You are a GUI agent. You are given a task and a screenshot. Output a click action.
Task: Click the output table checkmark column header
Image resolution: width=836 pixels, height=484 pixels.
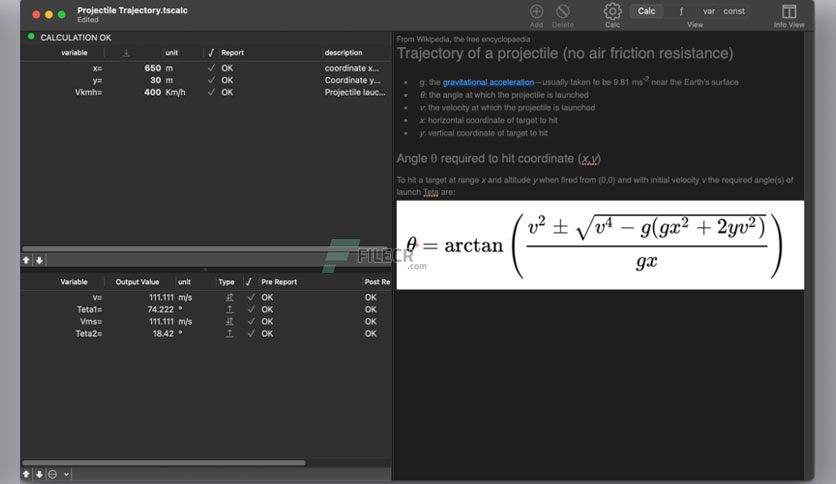click(248, 281)
